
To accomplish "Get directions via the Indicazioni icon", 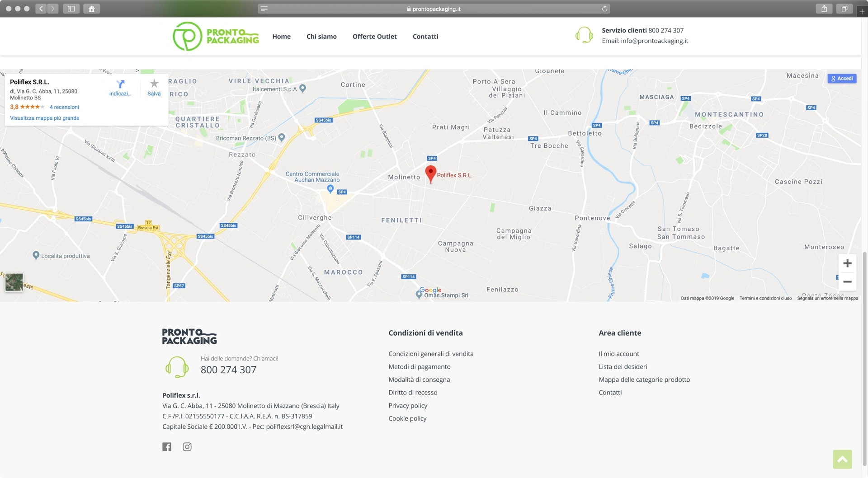I will coord(120,88).
